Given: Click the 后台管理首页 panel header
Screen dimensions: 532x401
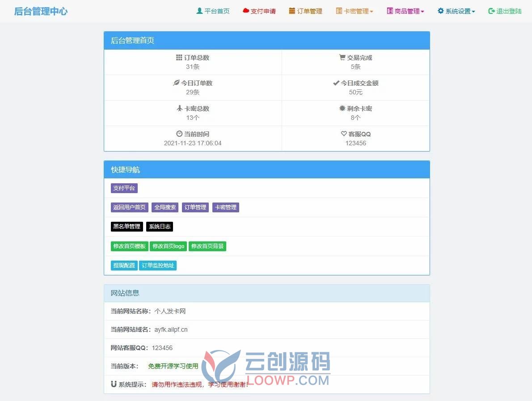Looking at the screenshot, I should 267,40.
